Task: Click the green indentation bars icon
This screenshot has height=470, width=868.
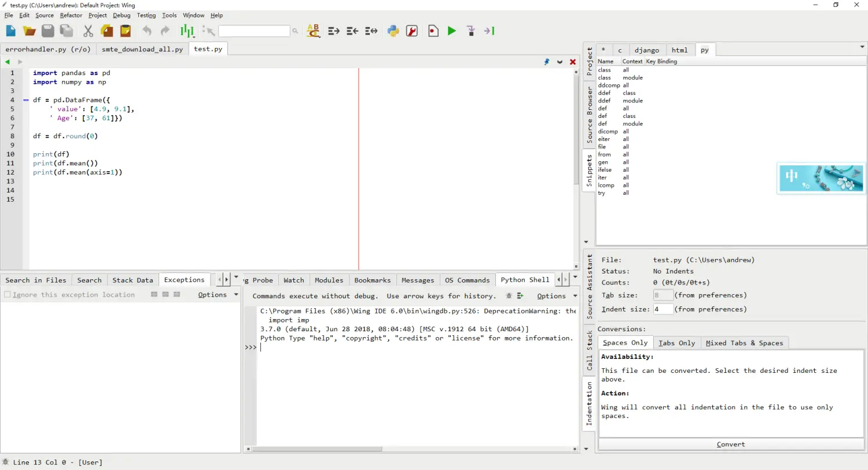Action: point(187,31)
